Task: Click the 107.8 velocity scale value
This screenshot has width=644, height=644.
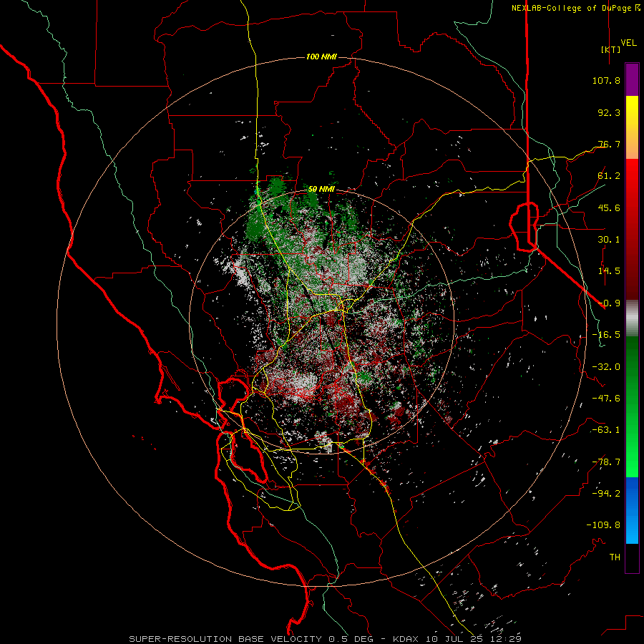Action: pyautogui.click(x=606, y=80)
